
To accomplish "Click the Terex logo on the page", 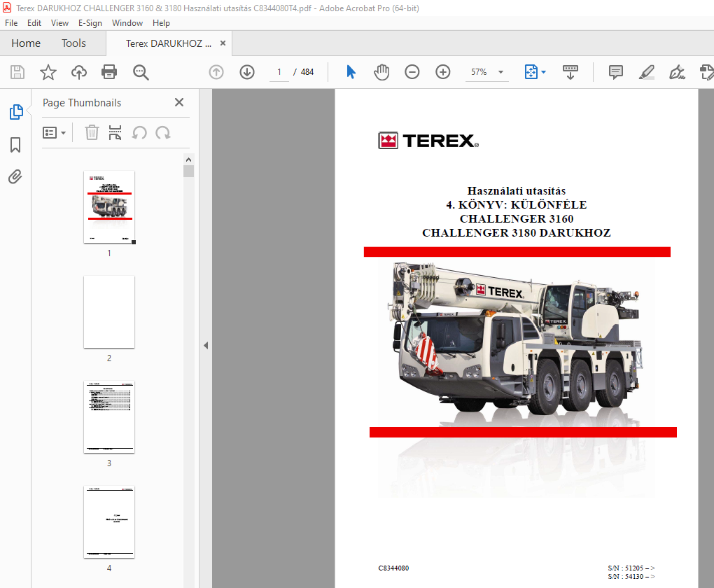I will 428,141.
